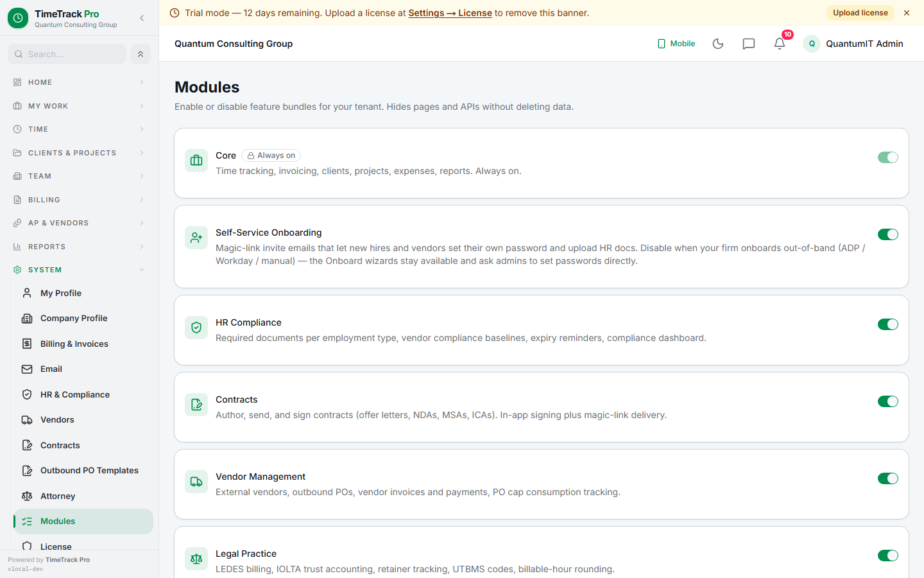This screenshot has width=924, height=578.
Task: Collapse the System section
Action: click(79, 270)
